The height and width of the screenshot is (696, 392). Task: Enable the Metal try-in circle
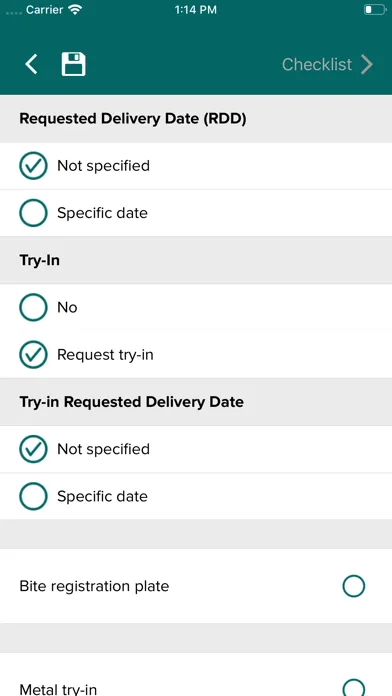click(354, 688)
